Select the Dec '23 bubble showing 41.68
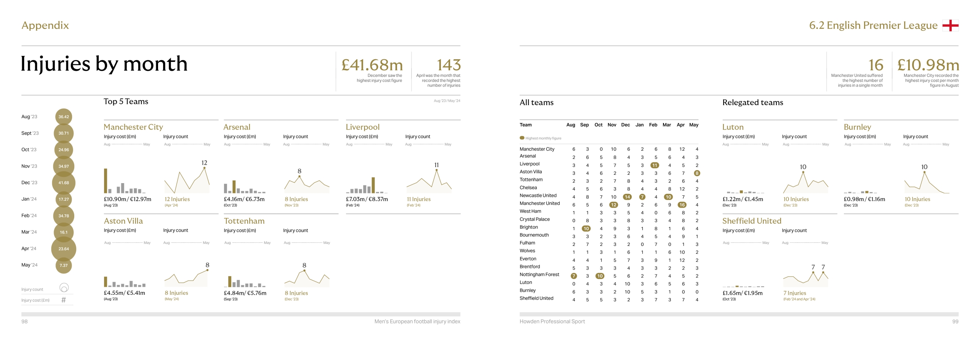This screenshot has width=980, height=346. (x=64, y=183)
